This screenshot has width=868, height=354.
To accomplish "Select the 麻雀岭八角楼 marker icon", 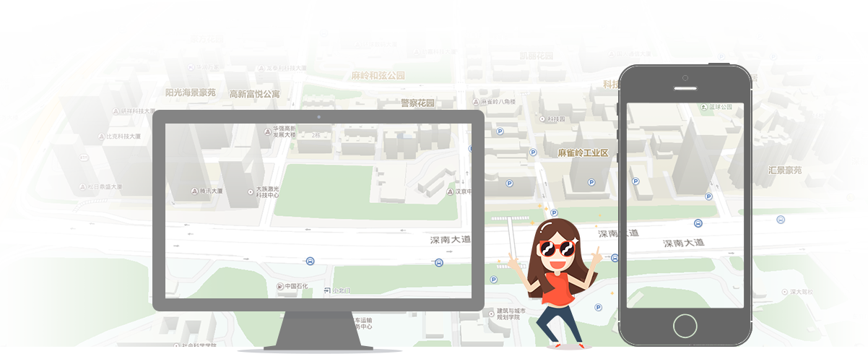I will [476, 102].
